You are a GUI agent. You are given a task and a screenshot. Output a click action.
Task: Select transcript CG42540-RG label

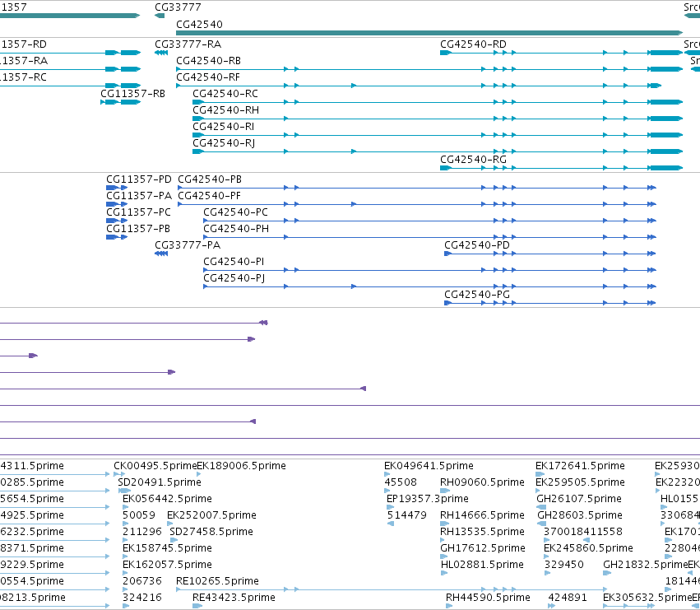(x=473, y=160)
